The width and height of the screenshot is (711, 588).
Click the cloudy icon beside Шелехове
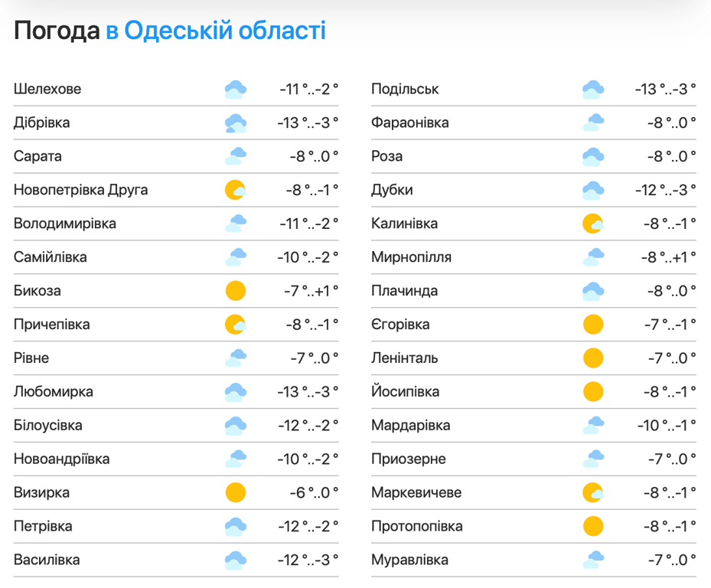coord(236,90)
